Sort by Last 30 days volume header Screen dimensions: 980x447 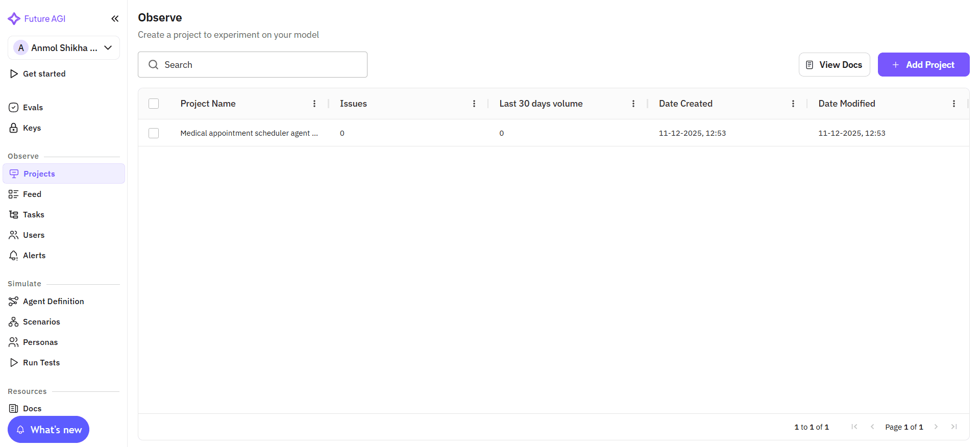[541, 104]
